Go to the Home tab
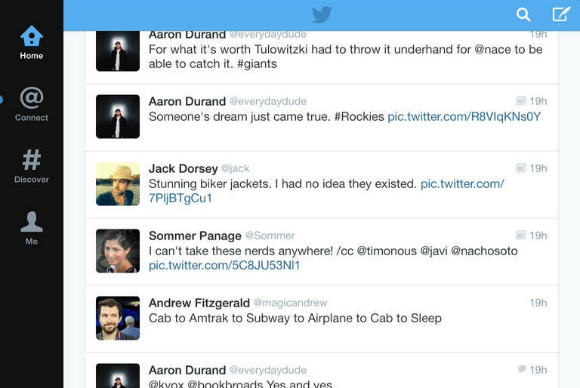 pos(31,43)
